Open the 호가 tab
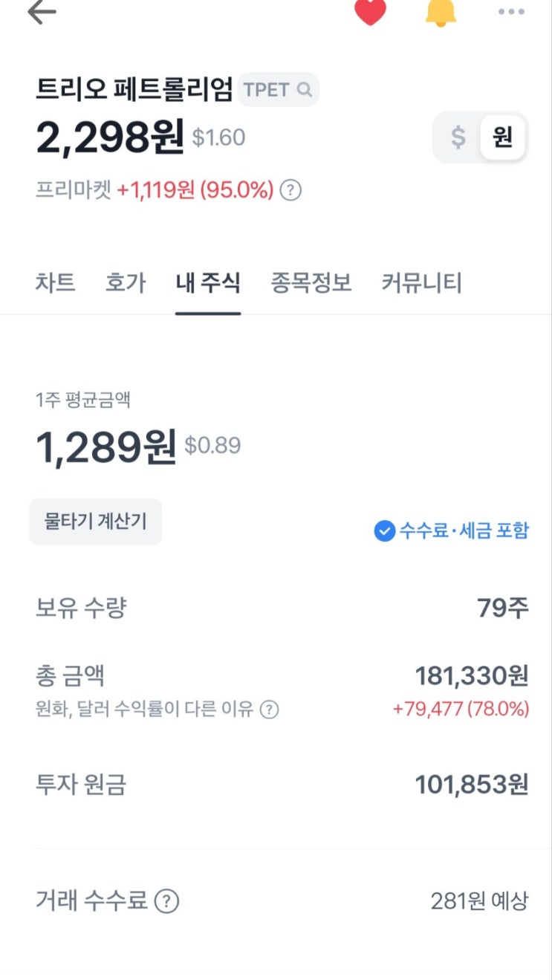 [x=126, y=283]
